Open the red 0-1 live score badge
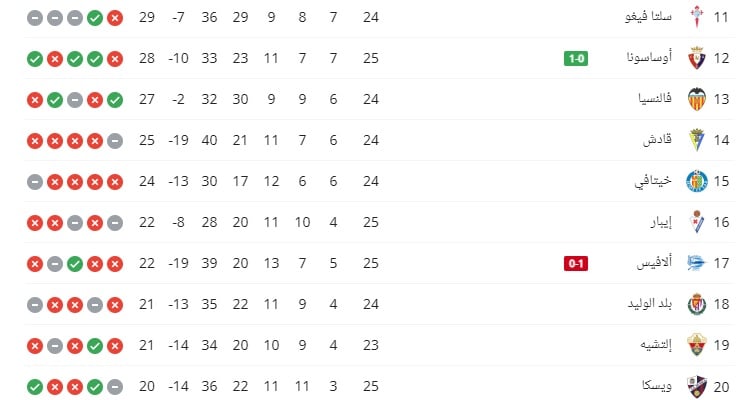Image resolution: width=746 pixels, height=400 pixels. coord(576,263)
